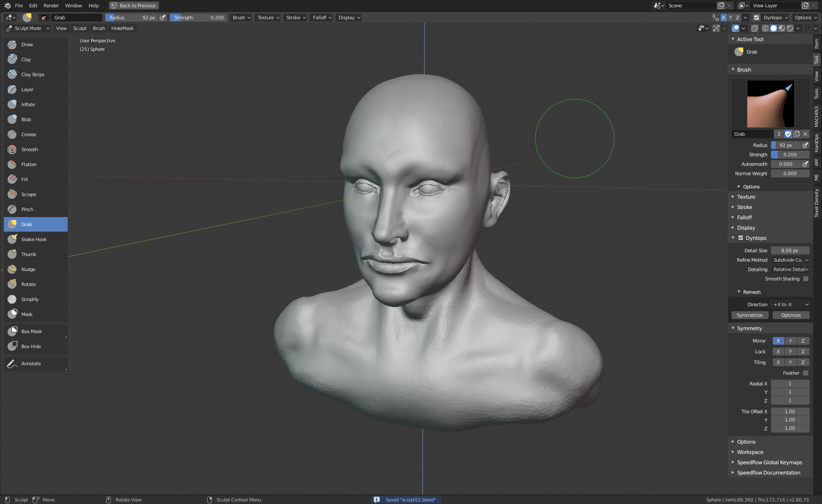
Task: Expand the Falloff panel in sidebar
Action: [744, 218]
